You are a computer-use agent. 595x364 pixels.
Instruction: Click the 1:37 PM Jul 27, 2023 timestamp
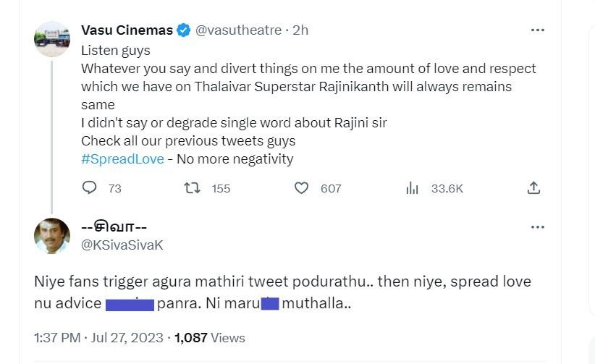[99, 338]
